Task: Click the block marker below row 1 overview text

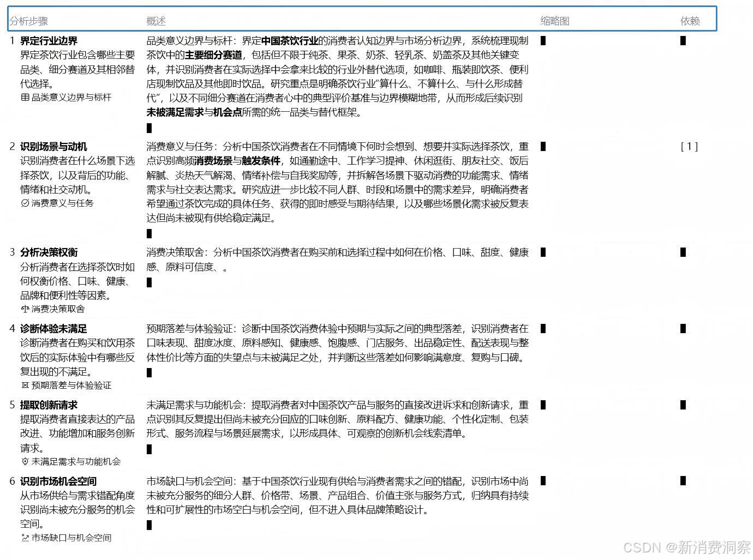Action: point(150,128)
